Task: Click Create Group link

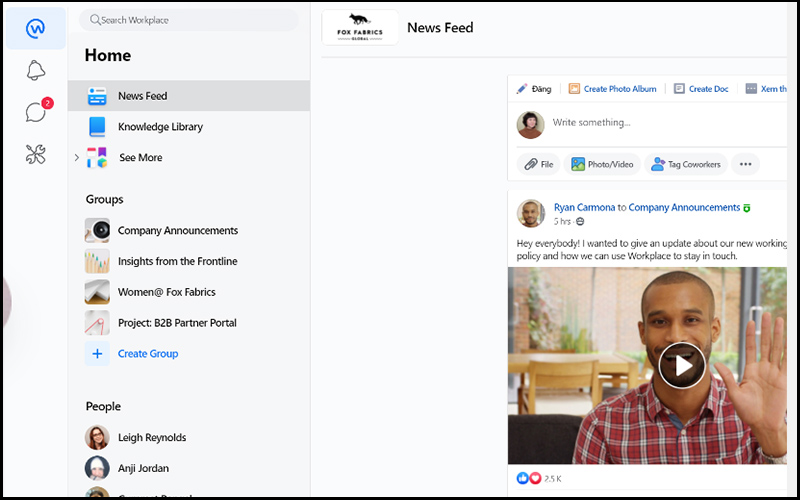Action: pyautogui.click(x=148, y=354)
